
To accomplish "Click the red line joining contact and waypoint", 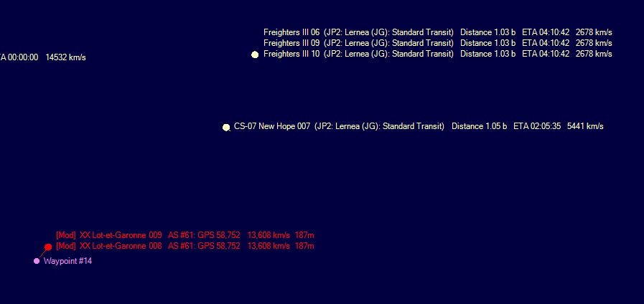I will (42, 254).
